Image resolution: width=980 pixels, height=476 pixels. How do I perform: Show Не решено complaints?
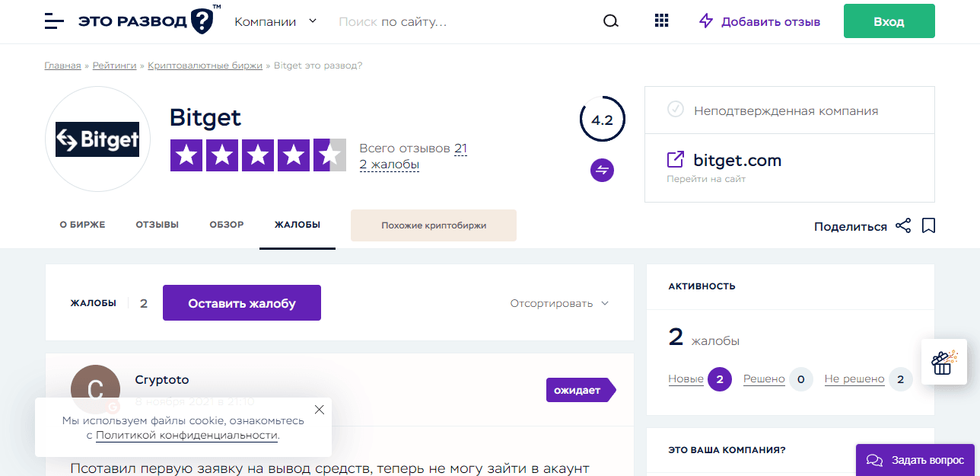pyautogui.click(x=854, y=379)
